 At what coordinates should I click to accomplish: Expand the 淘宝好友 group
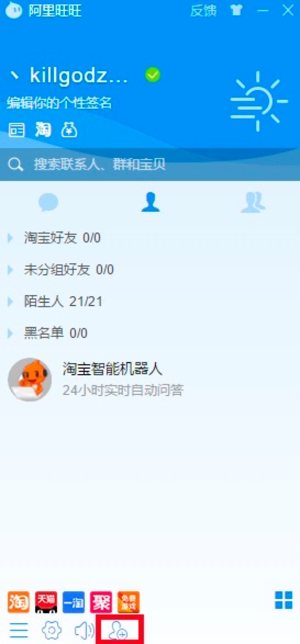(x=54, y=238)
